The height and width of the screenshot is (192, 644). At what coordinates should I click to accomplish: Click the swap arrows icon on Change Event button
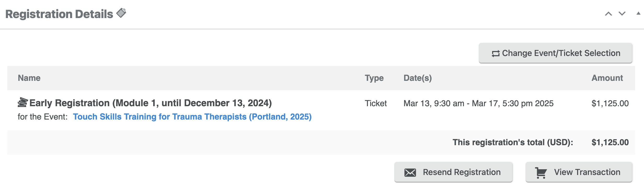[x=496, y=53]
